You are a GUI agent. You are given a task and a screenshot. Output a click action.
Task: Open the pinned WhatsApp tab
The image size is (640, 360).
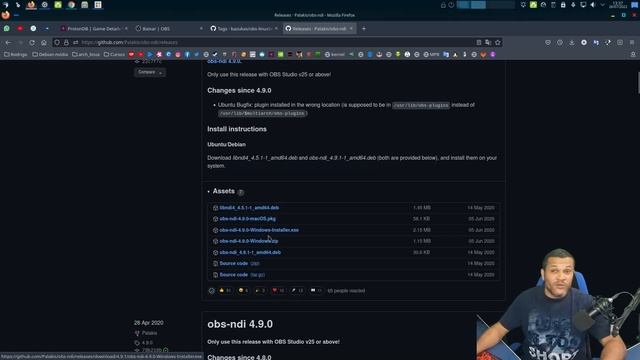pyautogui.click(x=7, y=29)
